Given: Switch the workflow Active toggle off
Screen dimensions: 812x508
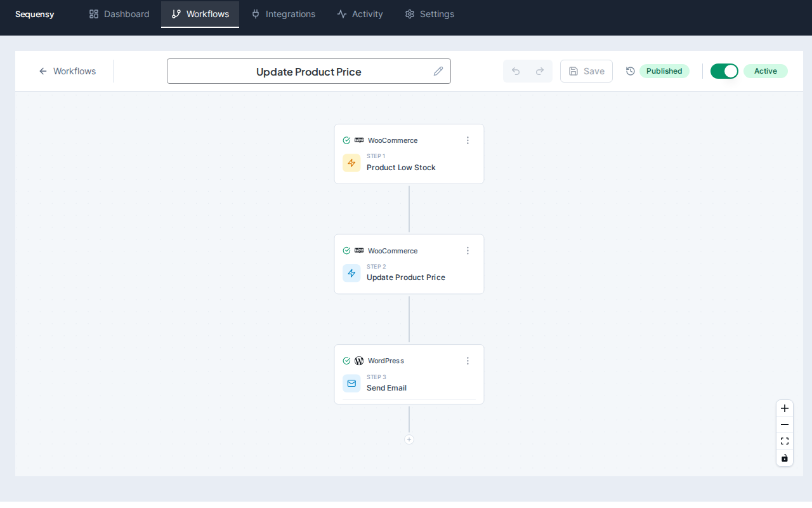Looking at the screenshot, I should pos(724,71).
